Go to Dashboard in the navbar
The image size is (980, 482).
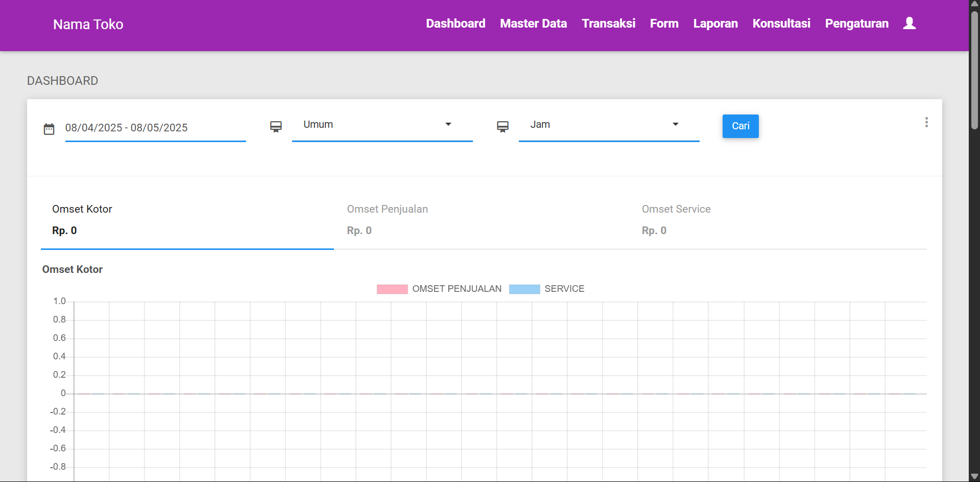tap(456, 24)
